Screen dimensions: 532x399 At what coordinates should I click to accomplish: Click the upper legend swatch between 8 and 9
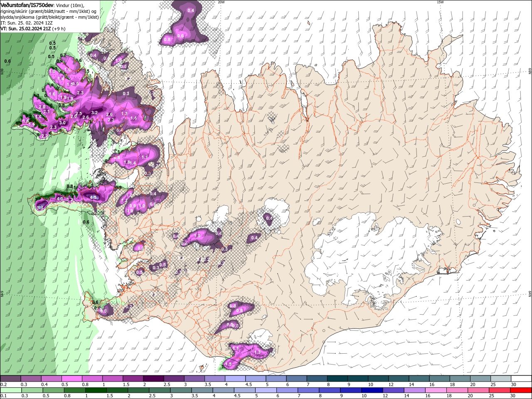[x=337, y=379]
